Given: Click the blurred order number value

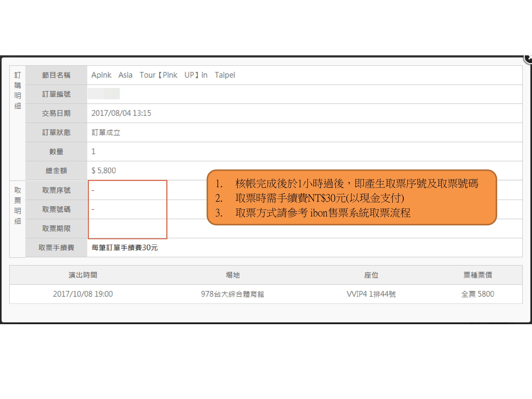Looking at the screenshot, I should tap(104, 94).
